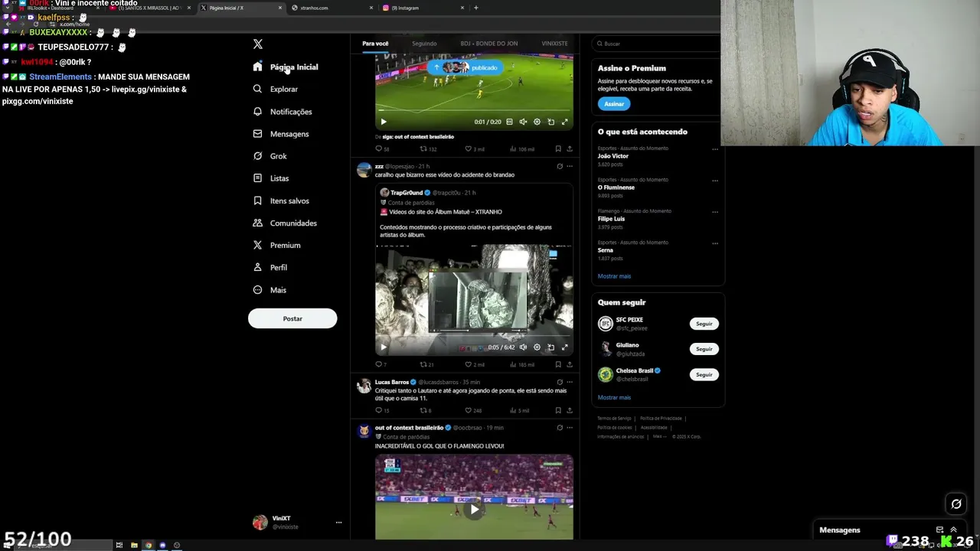
Task: Click the X logo in the sidebar
Action: (x=258, y=44)
